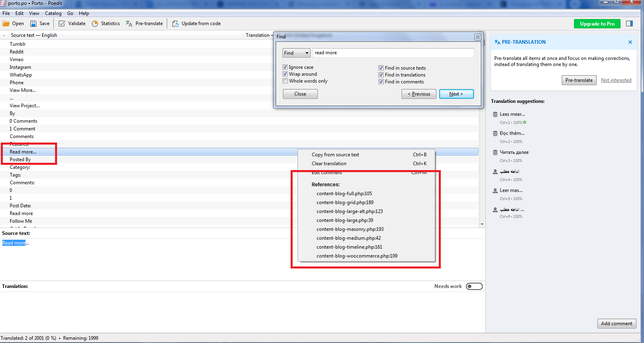Screen dimensions: 644x343
Task: Enable the Ignore case checkbox
Action: point(285,67)
